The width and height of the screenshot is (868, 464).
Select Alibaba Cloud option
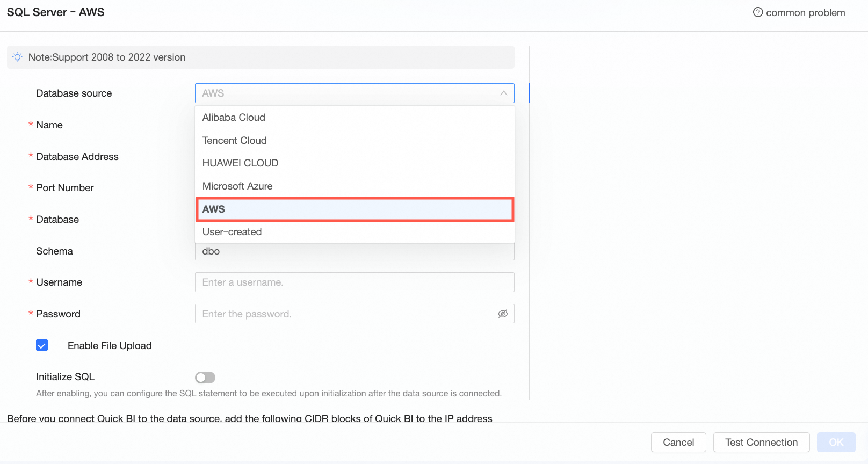(355, 118)
